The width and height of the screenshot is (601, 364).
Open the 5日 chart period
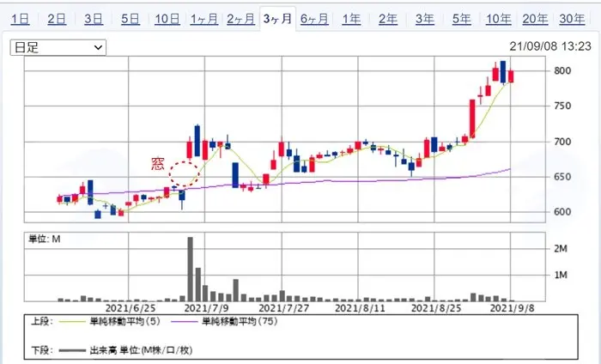[131, 19]
